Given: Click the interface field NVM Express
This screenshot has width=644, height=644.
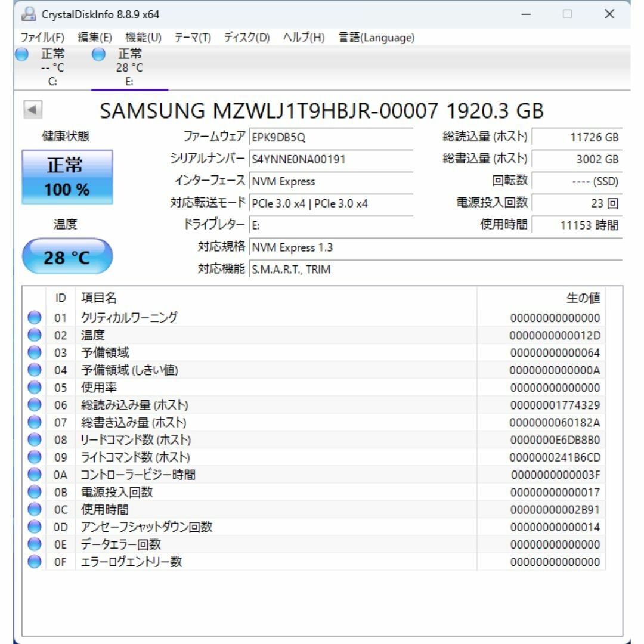Looking at the screenshot, I should [x=331, y=181].
